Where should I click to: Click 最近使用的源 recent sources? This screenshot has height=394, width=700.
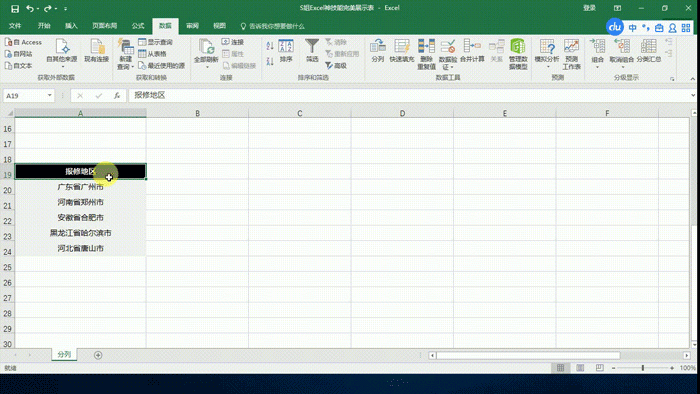tap(161, 66)
